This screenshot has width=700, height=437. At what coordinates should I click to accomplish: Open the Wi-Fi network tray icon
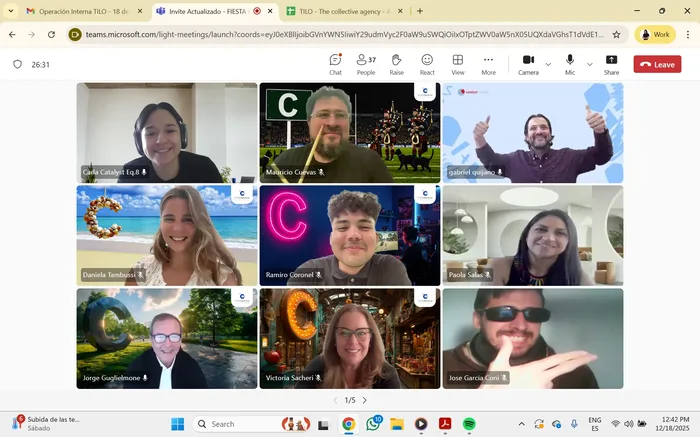[x=615, y=424]
